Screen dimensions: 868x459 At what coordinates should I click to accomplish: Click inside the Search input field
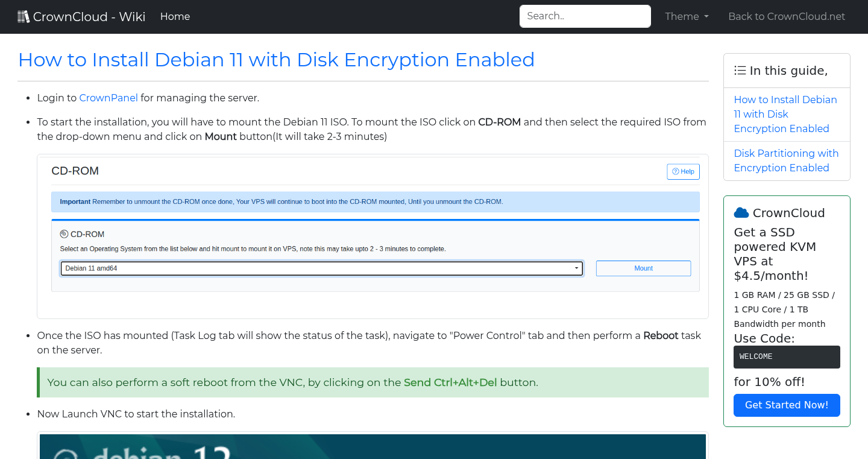585,16
